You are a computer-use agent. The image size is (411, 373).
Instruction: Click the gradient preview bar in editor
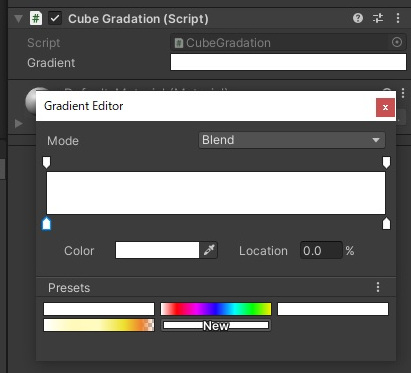pos(216,193)
